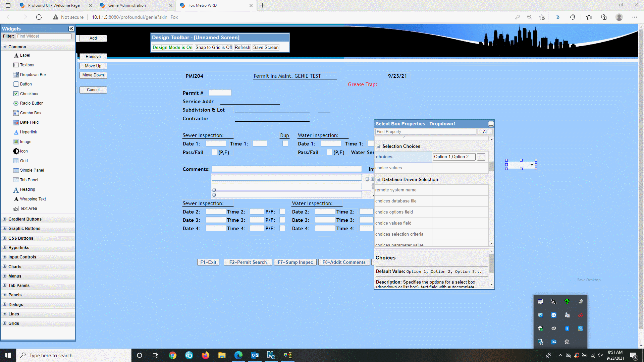Viewport: 644px width, 362px height.
Task: Select the Hyperlink widget icon
Action: 16,132
